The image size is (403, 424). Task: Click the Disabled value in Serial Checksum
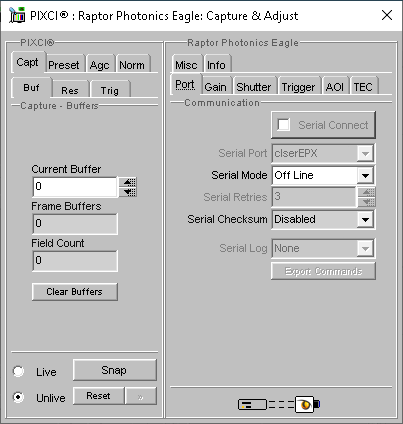tap(295, 219)
